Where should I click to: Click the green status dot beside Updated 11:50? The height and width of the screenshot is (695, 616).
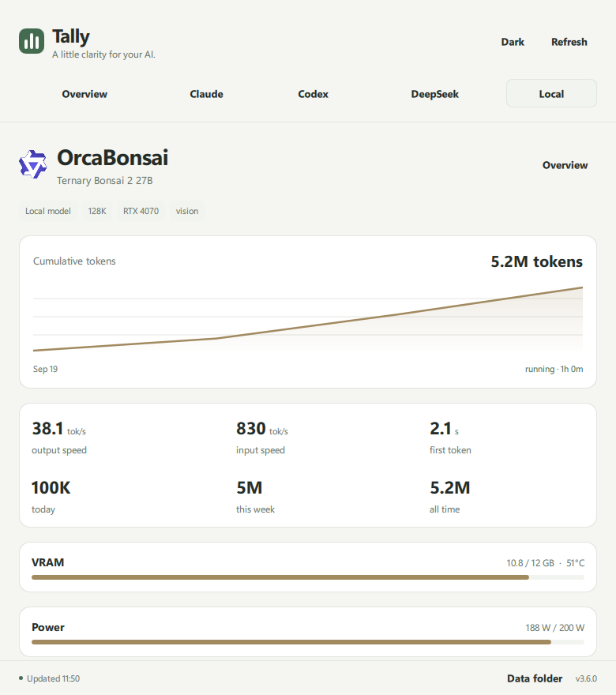[21, 678]
